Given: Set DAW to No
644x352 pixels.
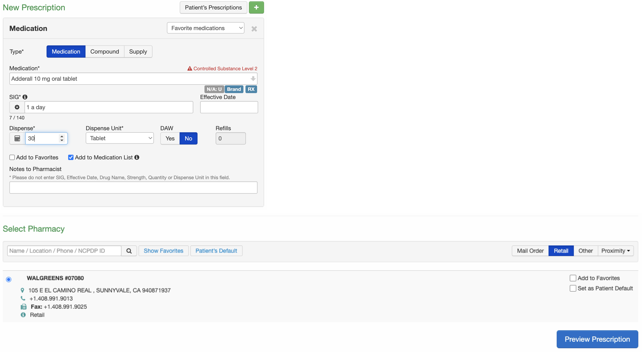Looking at the screenshot, I should [x=188, y=138].
